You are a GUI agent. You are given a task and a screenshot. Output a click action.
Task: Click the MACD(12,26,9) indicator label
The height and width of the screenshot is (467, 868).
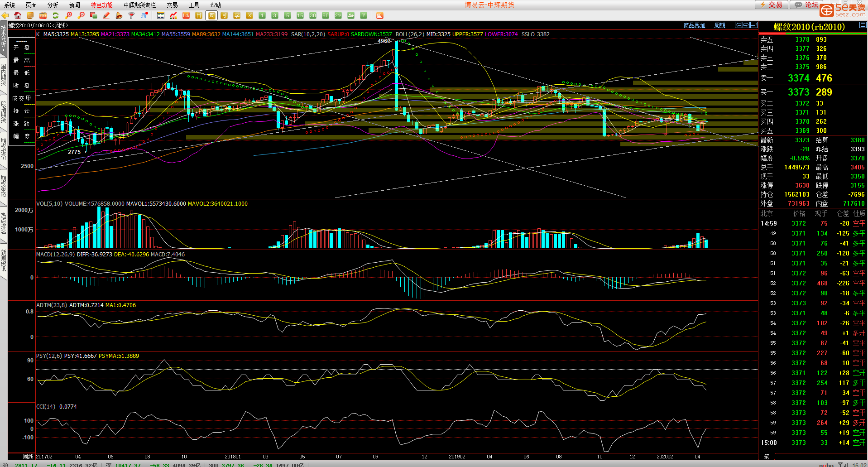click(56, 255)
